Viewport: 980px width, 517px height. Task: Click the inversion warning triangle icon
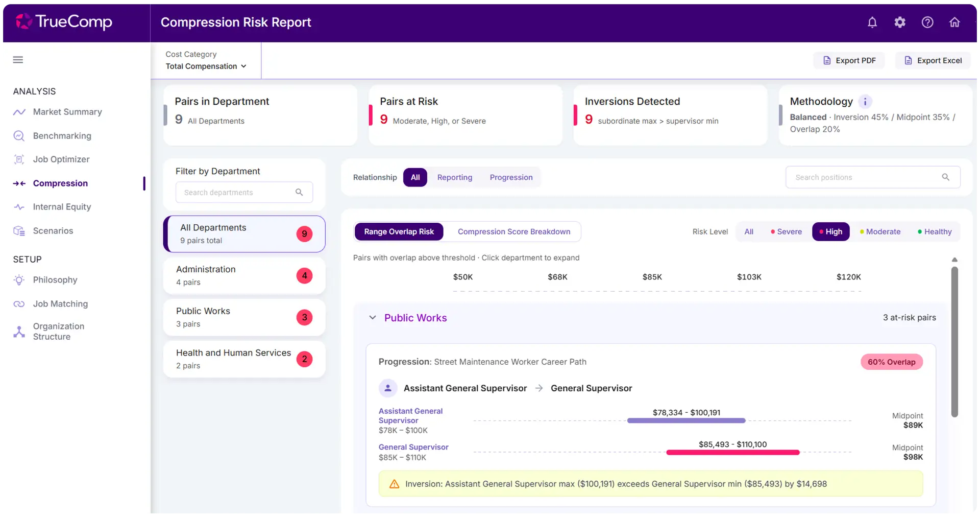[x=394, y=484]
